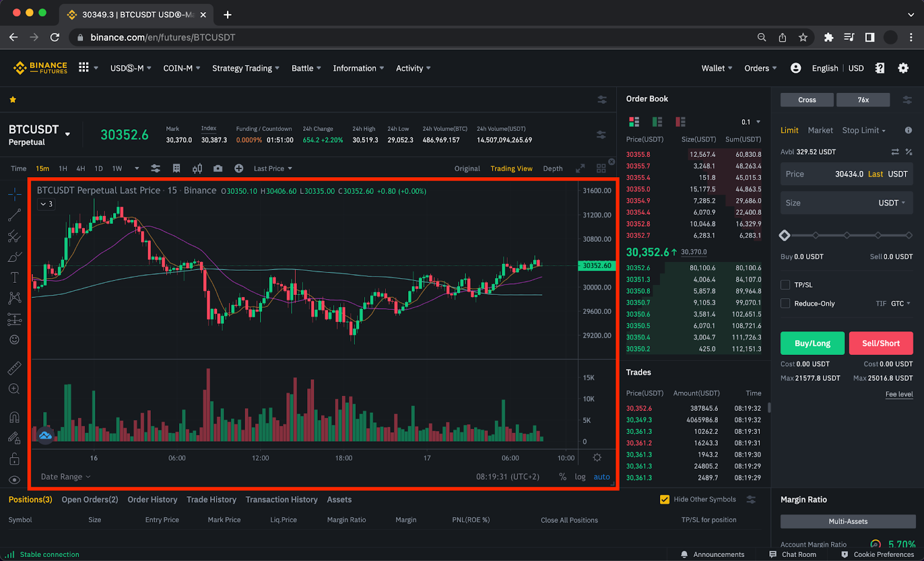Open candlestick chart style icon

(x=198, y=169)
